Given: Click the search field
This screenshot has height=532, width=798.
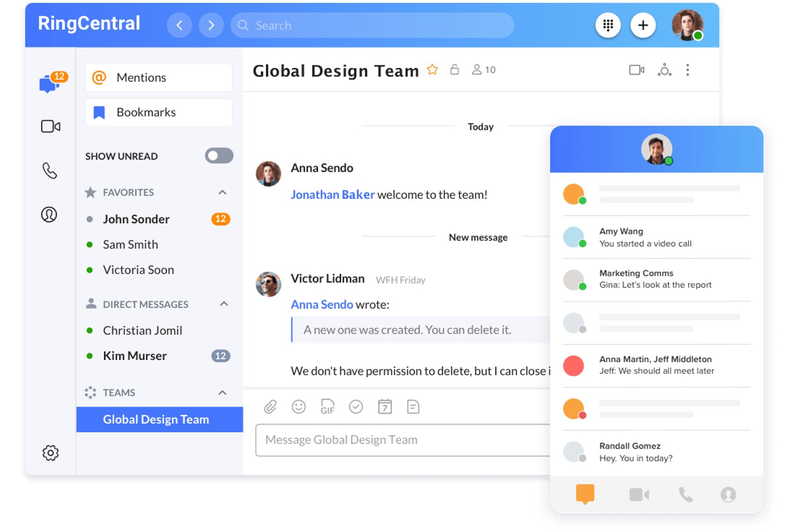Looking at the screenshot, I should (372, 25).
